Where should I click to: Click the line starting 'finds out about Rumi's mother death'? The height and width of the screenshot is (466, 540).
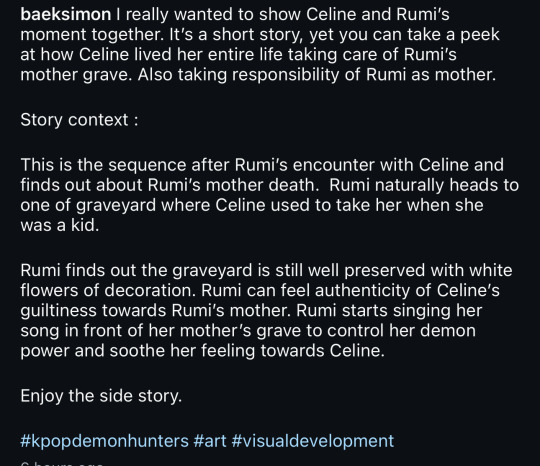[269, 185]
